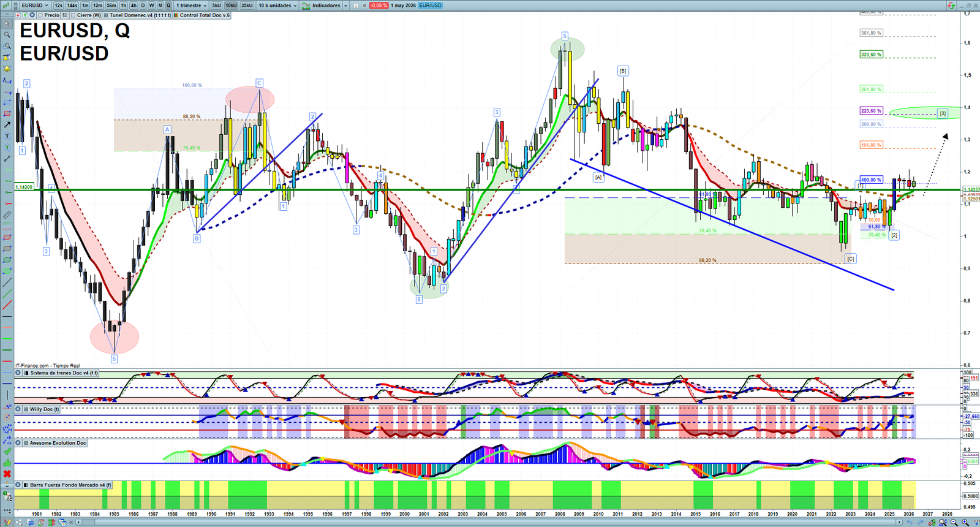The height and width of the screenshot is (527, 980).
Task: Open the 1 trimestre timeframe dropdown
Action: click(x=192, y=5)
